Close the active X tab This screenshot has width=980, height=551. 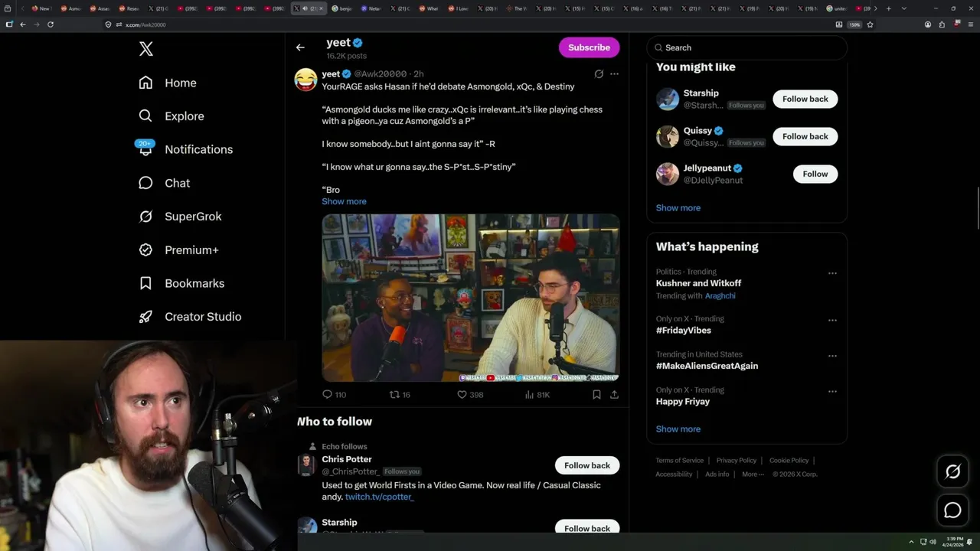point(321,8)
